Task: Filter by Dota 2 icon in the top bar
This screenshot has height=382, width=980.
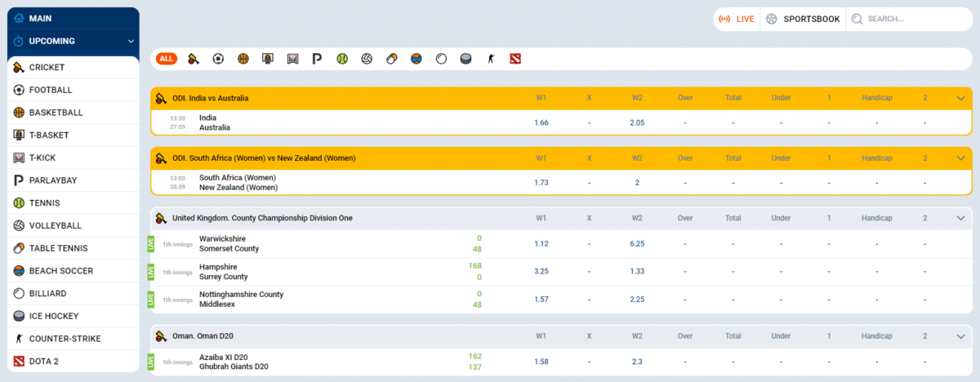Action: 514,59
